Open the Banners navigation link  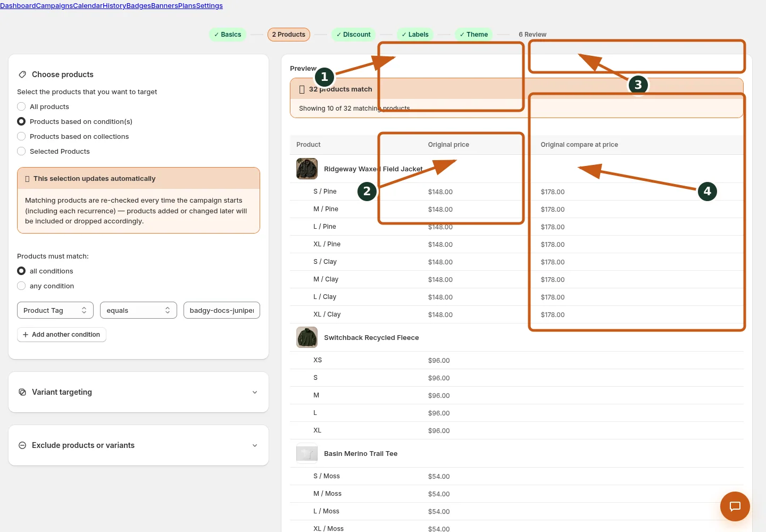pos(165,6)
